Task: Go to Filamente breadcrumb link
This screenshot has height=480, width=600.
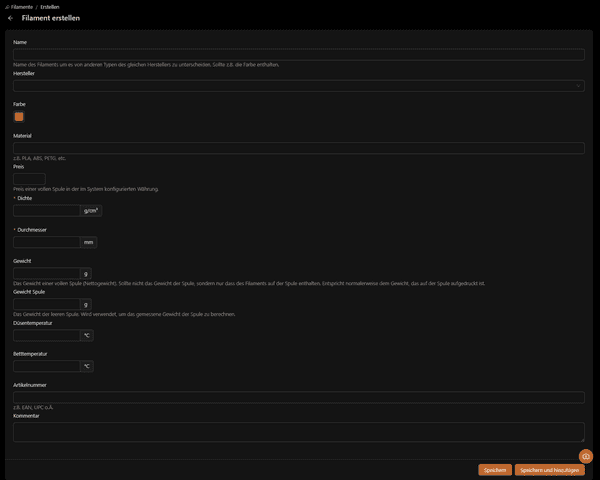Action: click(x=22, y=6)
